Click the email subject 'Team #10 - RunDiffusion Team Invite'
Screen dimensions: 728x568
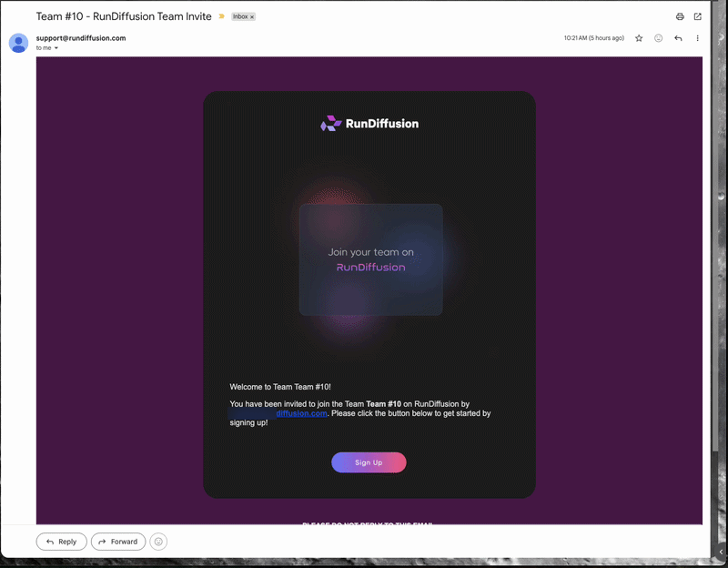click(x=124, y=16)
